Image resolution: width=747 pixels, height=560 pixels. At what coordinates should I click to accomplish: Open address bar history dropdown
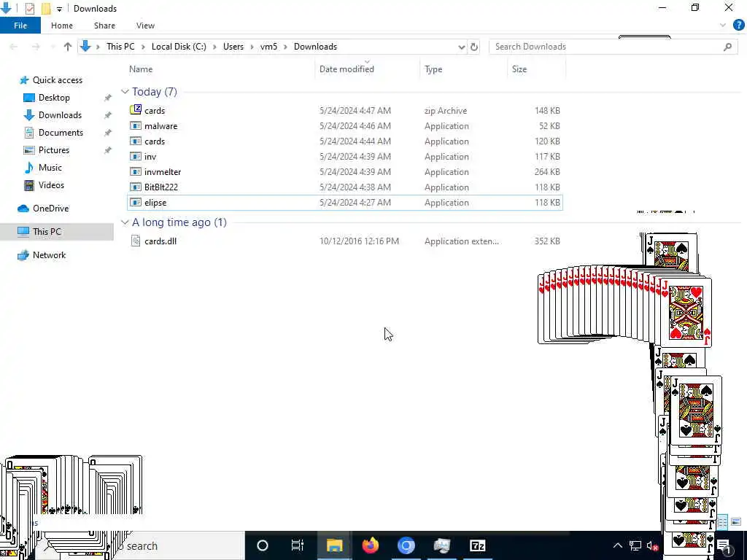tap(461, 47)
